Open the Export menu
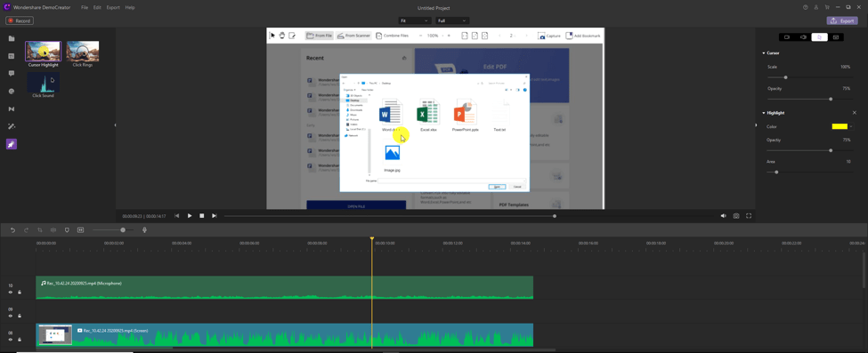The image size is (868, 353). tap(113, 8)
